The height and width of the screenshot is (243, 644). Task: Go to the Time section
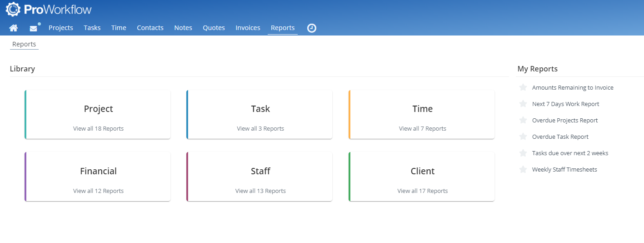tap(119, 28)
